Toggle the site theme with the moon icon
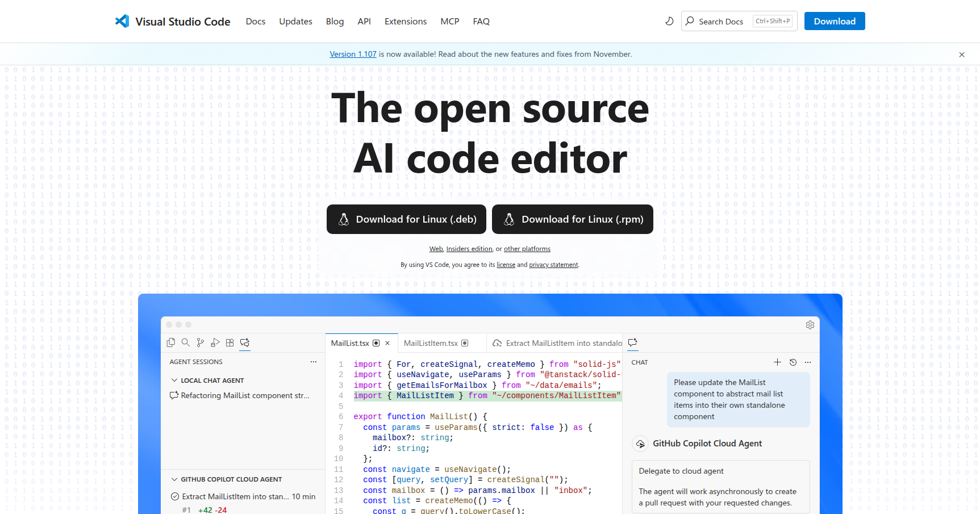The width and height of the screenshot is (980, 514). coord(669,21)
